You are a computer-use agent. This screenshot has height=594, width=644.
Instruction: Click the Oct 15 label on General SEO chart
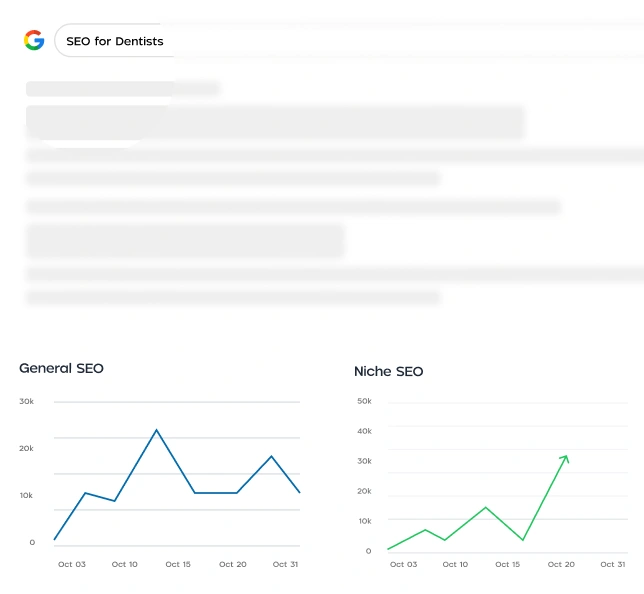pos(178,564)
